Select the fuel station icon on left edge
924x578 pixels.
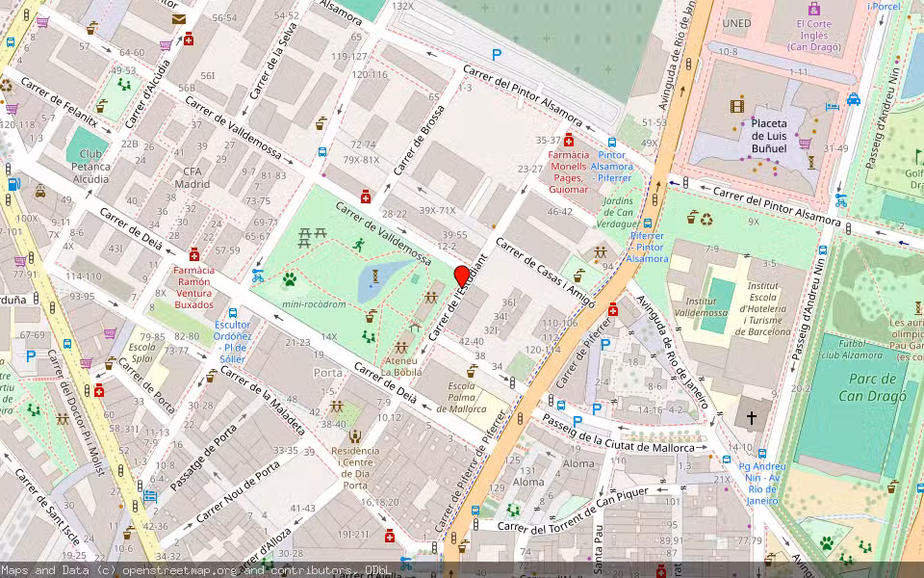click(13, 184)
